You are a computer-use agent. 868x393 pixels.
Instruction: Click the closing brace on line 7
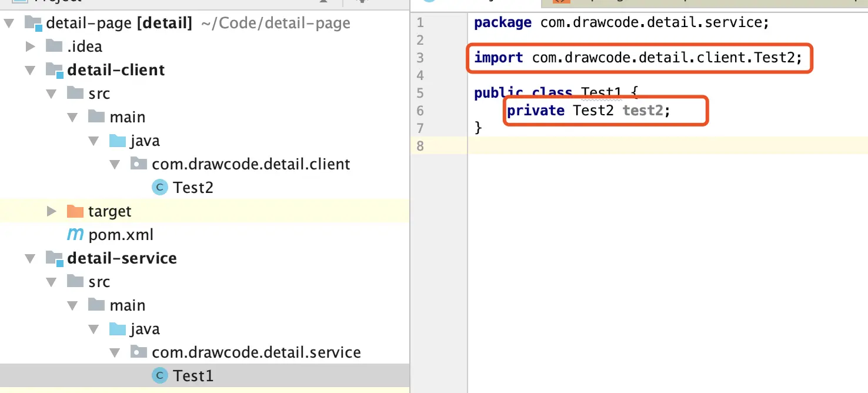tap(478, 128)
